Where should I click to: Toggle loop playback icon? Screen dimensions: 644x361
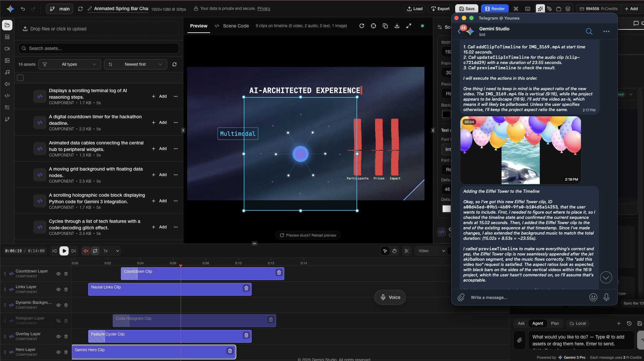pos(95,251)
